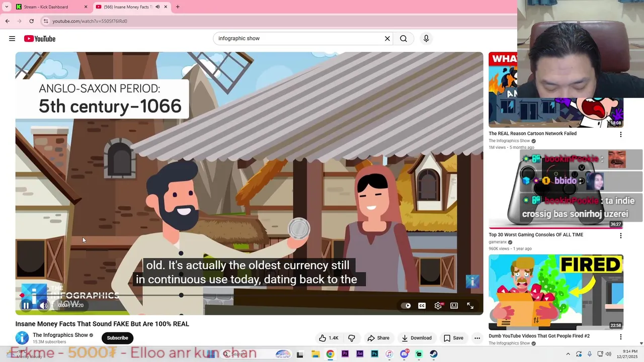Open the music app in taskbar
Viewport: 644px width, 362px height.
point(389,354)
